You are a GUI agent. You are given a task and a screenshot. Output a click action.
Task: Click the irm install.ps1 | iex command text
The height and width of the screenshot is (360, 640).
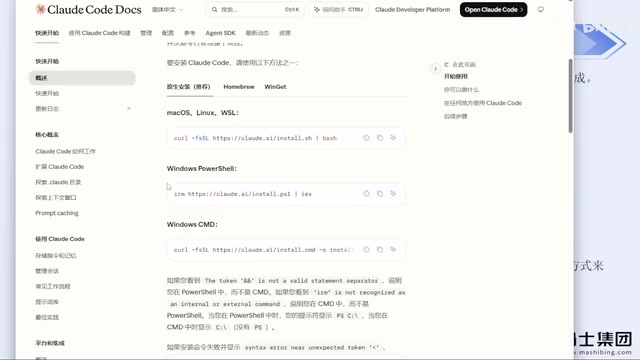pos(243,194)
